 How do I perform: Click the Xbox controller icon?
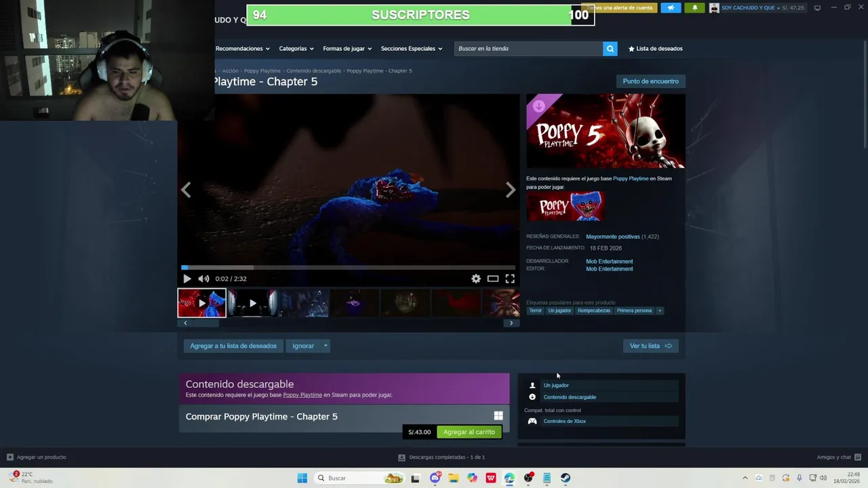(532, 422)
